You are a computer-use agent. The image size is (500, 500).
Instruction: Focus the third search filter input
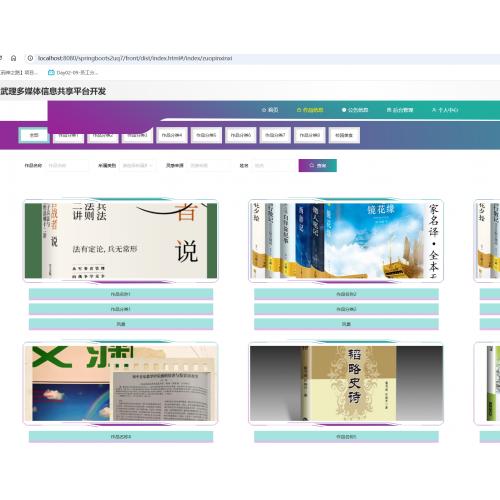pos(209,165)
